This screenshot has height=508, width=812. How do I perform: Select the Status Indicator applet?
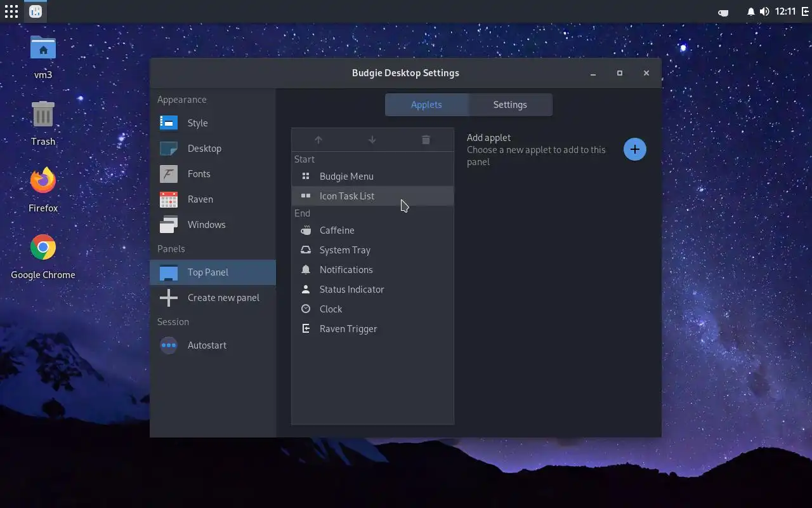[372, 290]
